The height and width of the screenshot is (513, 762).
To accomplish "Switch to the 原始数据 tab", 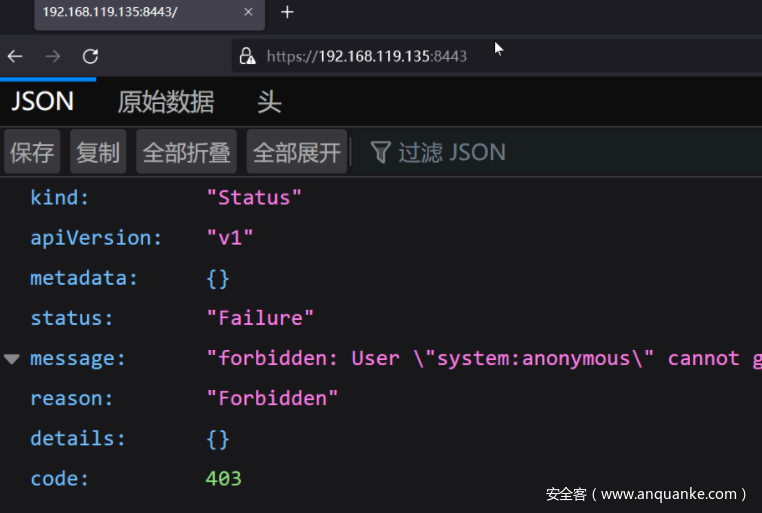I will (166, 101).
